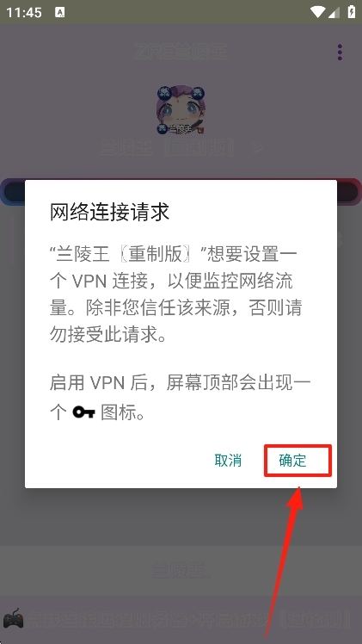Cancel VPN request with 取消
The width and height of the screenshot is (362, 644).
(228, 461)
